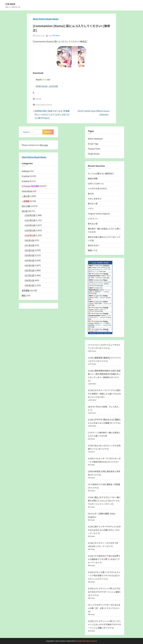Screen dimensions: 143x644
Task: Open the C103 同人誌 subcategory
Action: click(30, 231)
